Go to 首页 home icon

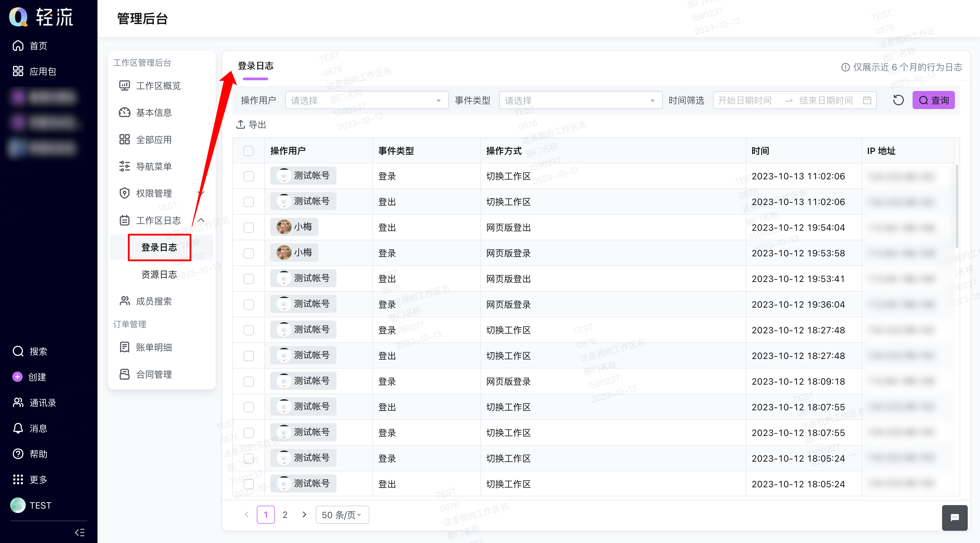18,45
